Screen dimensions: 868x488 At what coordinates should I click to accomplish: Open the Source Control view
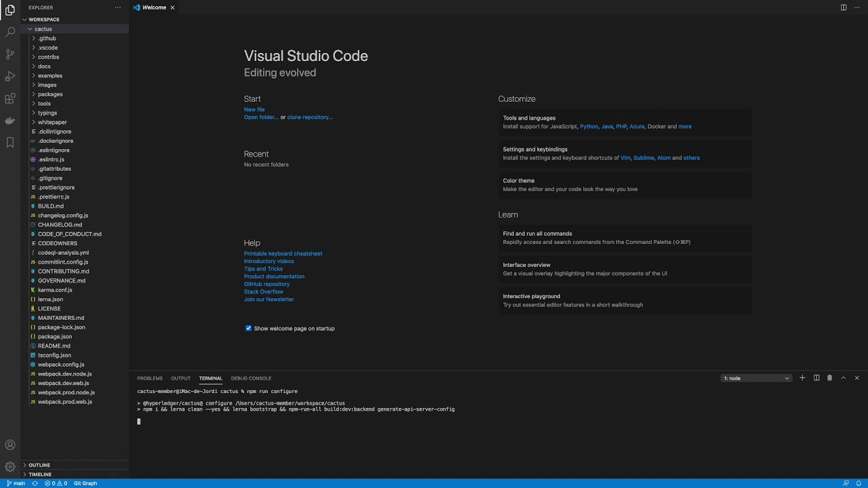click(x=10, y=54)
